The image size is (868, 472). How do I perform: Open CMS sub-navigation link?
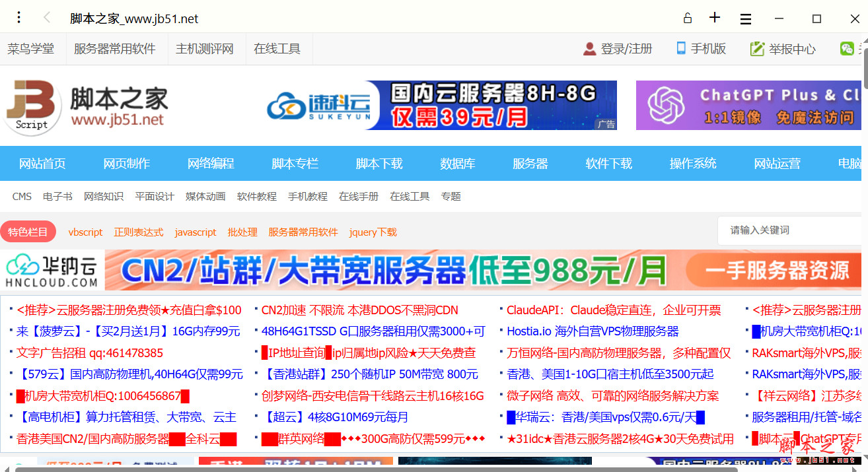pos(22,197)
